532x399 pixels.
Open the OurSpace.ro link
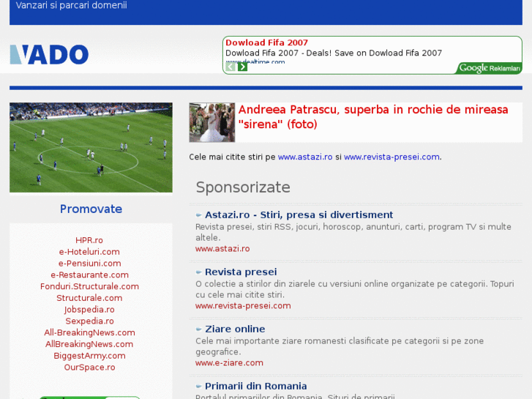tap(89, 368)
